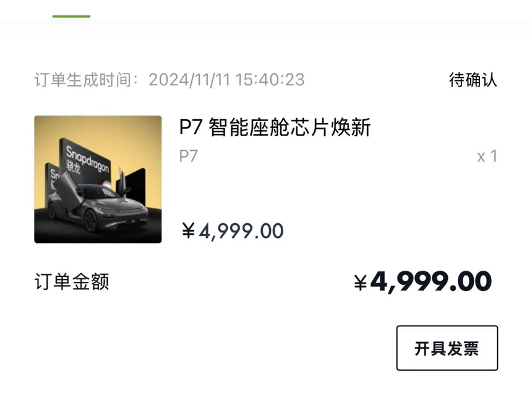Click the item price ¥4,999.00 under the title
Image resolution: width=532 pixels, height=398 pixels.
233,231
